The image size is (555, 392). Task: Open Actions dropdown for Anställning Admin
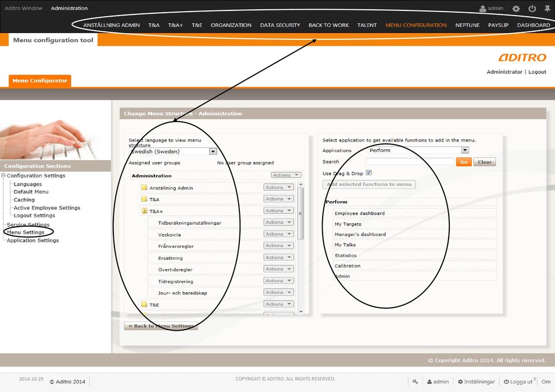click(x=279, y=187)
